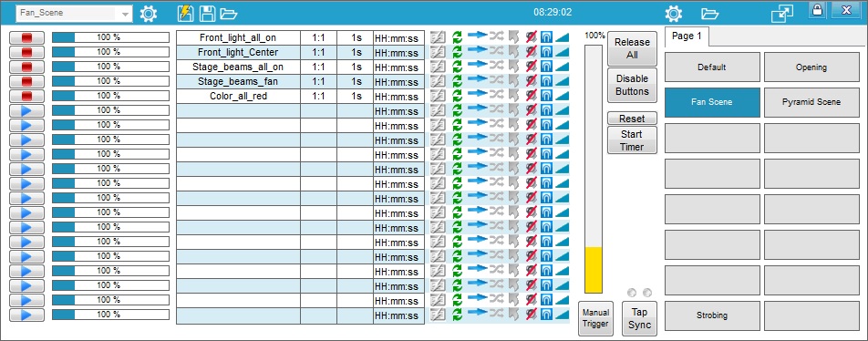Toggle shuffle icon on Front_light_all_on row

(x=497, y=36)
